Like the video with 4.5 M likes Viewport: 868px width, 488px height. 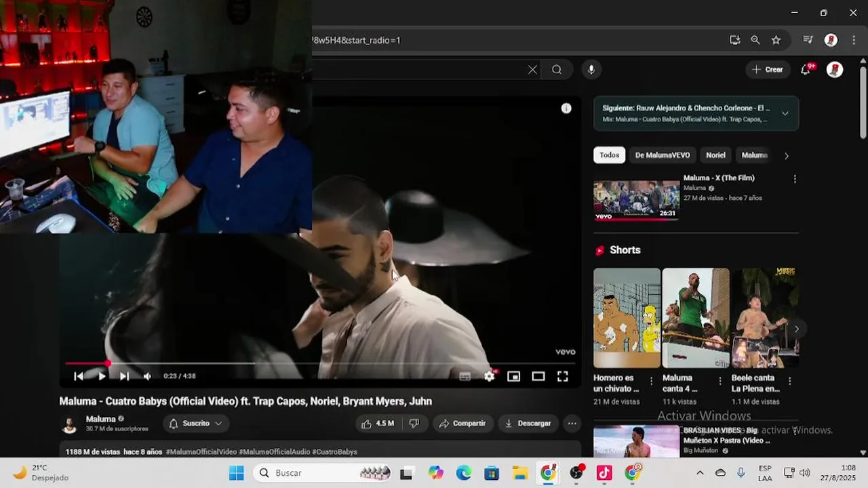coord(378,424)
